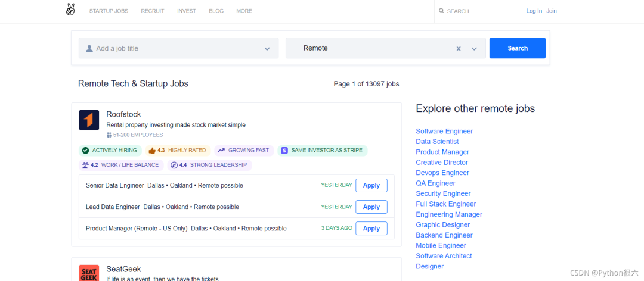Click the 4.3 Highly Rated badge text
644x281 pixels.
click(181, 151)
